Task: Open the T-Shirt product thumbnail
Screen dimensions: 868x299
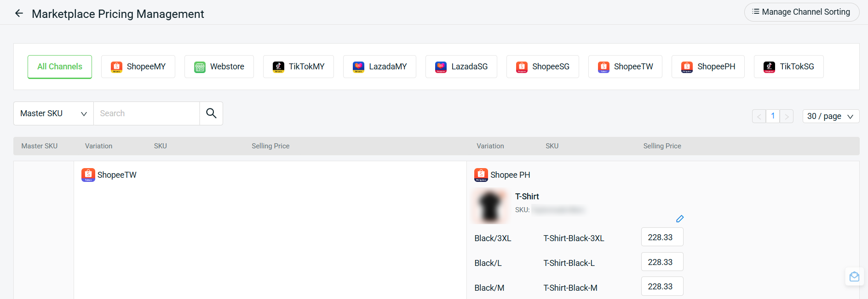Action: coord(490,206)
